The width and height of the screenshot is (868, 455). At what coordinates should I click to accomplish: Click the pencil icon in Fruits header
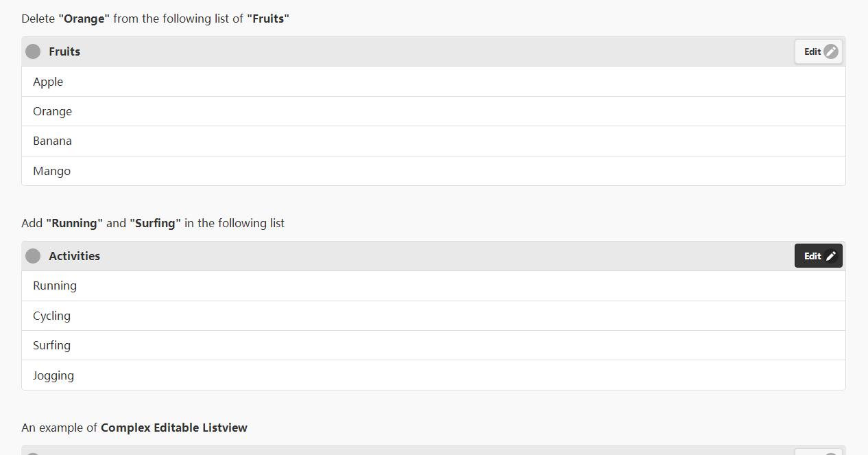click(x=830, y=51)
